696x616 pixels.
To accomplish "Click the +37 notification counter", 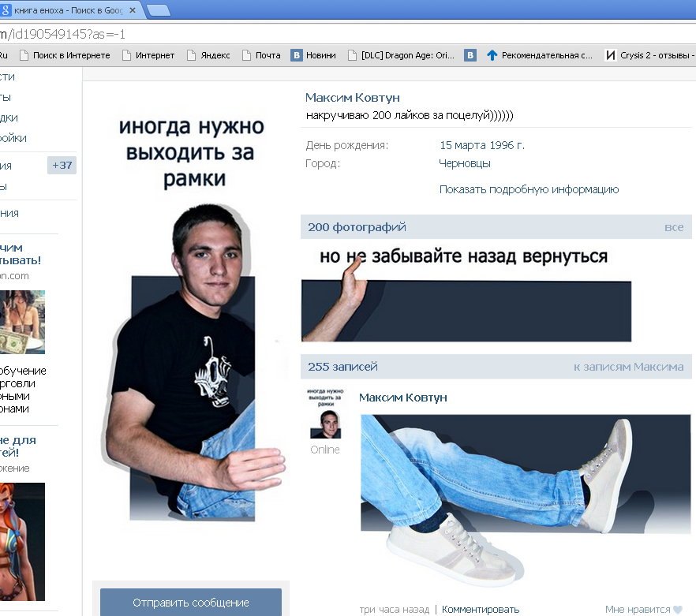I will (x=62, y=166).
